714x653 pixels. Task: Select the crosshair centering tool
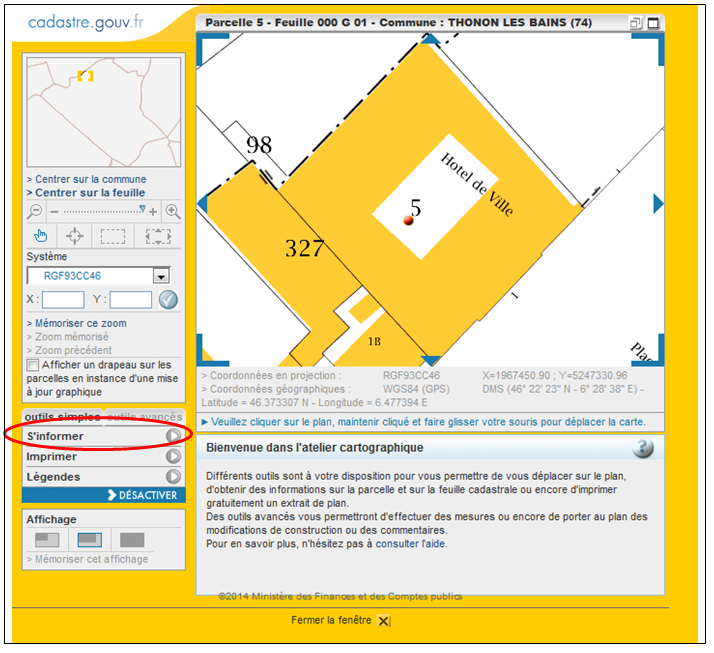[x=74, y=236]
